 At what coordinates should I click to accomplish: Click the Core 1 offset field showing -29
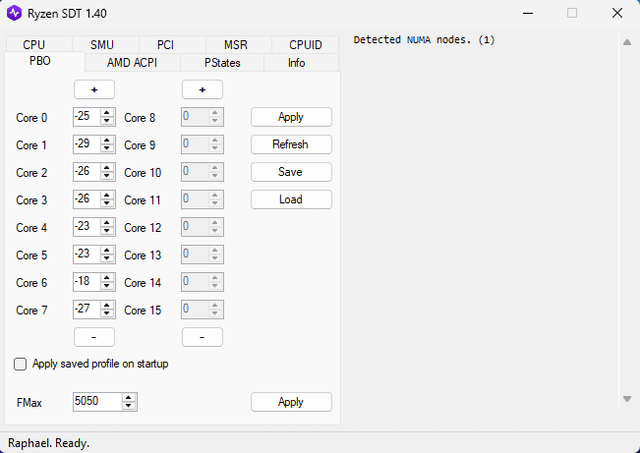(87, 144)
